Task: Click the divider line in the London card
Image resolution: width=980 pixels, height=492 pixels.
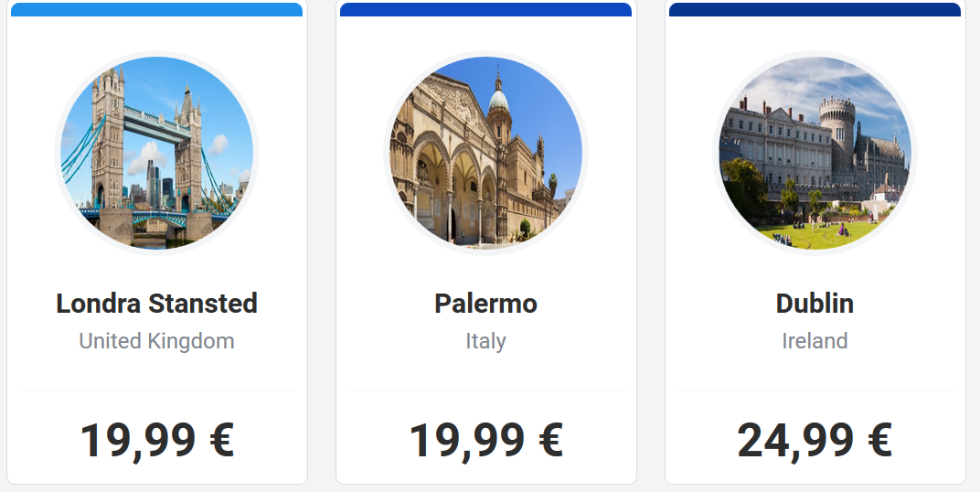Action: pos(157,390)
